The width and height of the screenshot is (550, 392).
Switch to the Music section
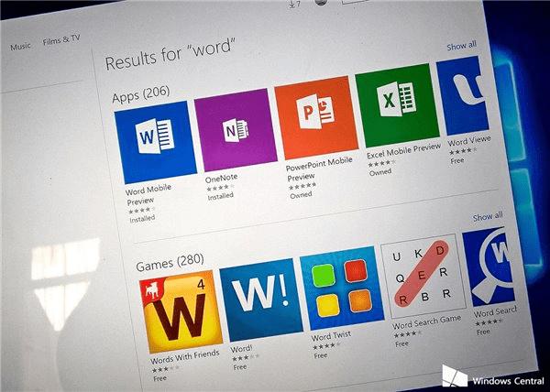pos(20,46)
